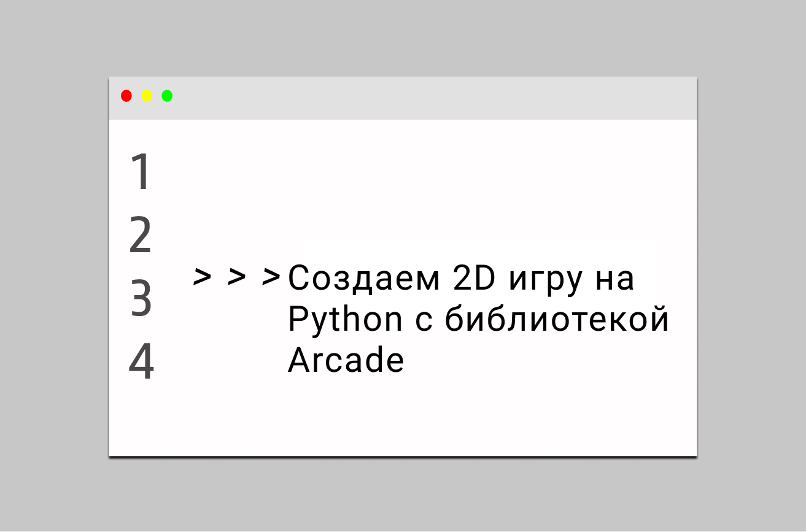Click the last prompt chevron before the text
The width and height of the screenshot is (806, 532).
coord(271,277)
